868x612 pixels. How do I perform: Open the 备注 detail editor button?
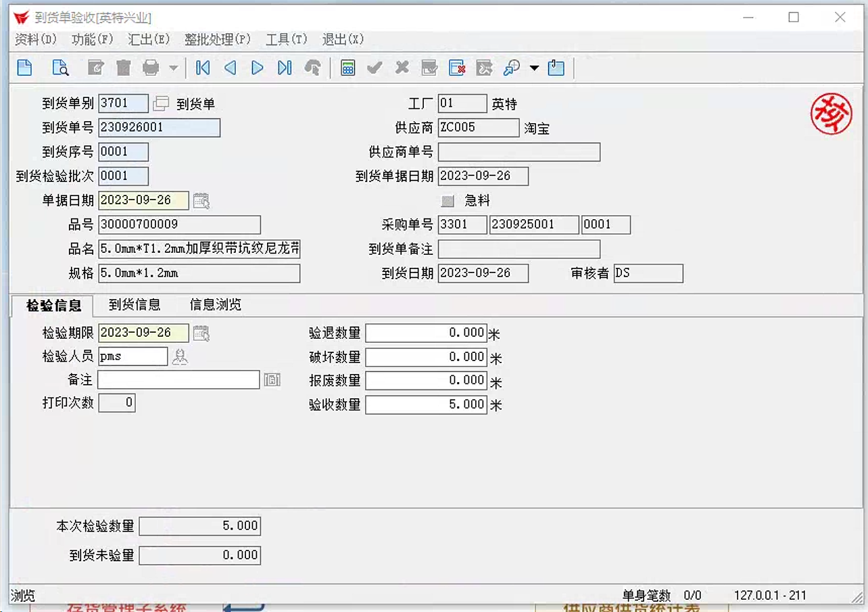point(272,380)
